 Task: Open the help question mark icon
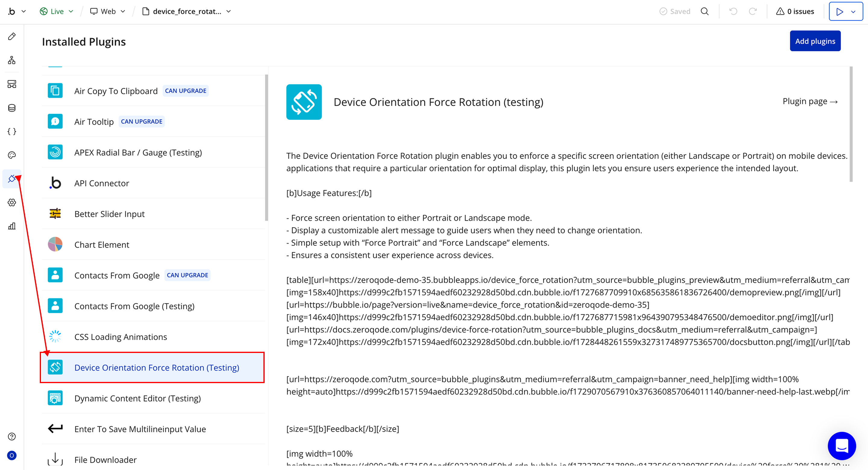pyautogui.click(x=12, y=437)
